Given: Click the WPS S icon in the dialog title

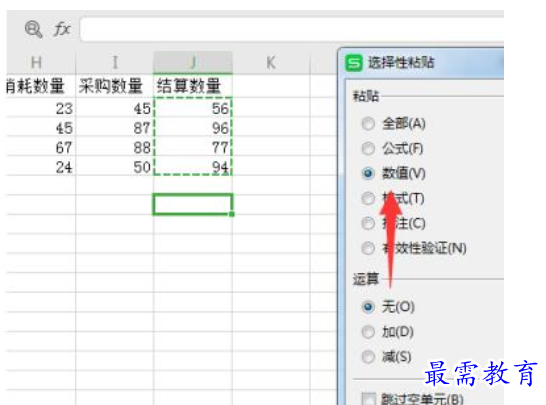Looking at the screenshot, I should click(354, 63).
